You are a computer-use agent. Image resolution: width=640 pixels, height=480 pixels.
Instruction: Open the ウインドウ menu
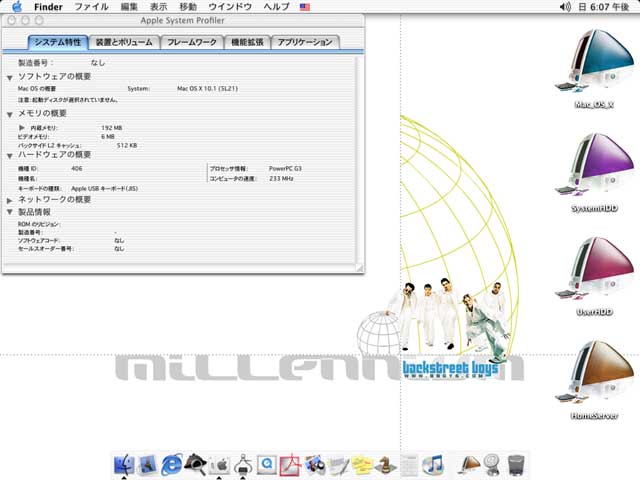[230, 7]
